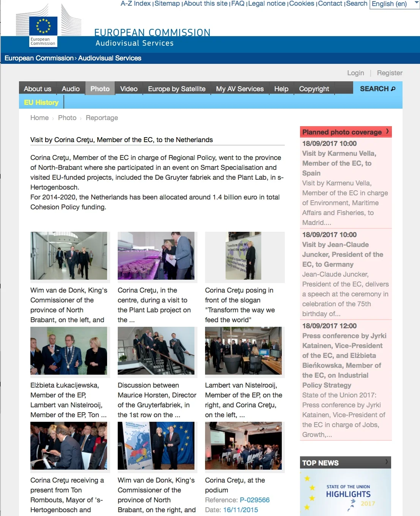Open Visit by Karmenu Vella to Spain

[339, 163]
